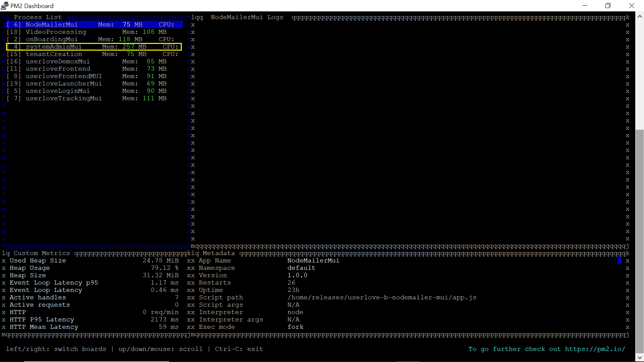Select the userloveFrontendMUI process entry
Viewport: 644px width, 362px height.
tap(64, 76)
